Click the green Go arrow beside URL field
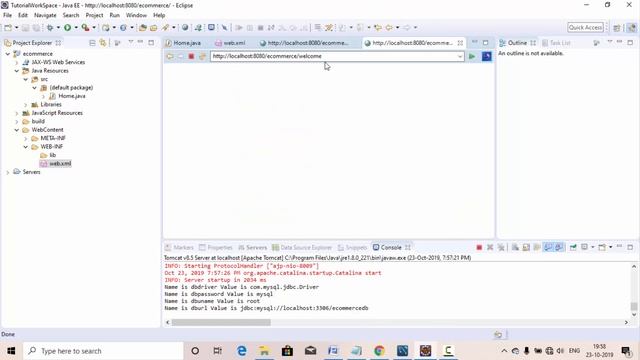640x360 pixels. click(472, 56)
